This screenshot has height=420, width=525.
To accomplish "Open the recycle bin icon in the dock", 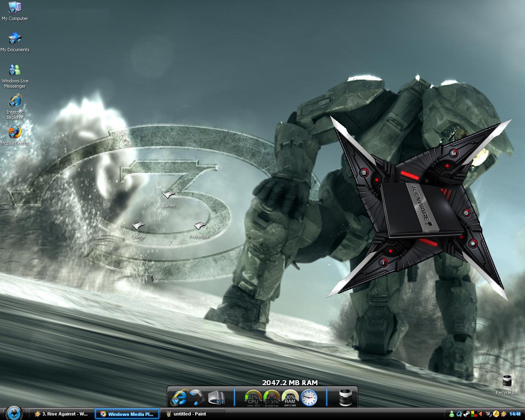I will [345, 397].
